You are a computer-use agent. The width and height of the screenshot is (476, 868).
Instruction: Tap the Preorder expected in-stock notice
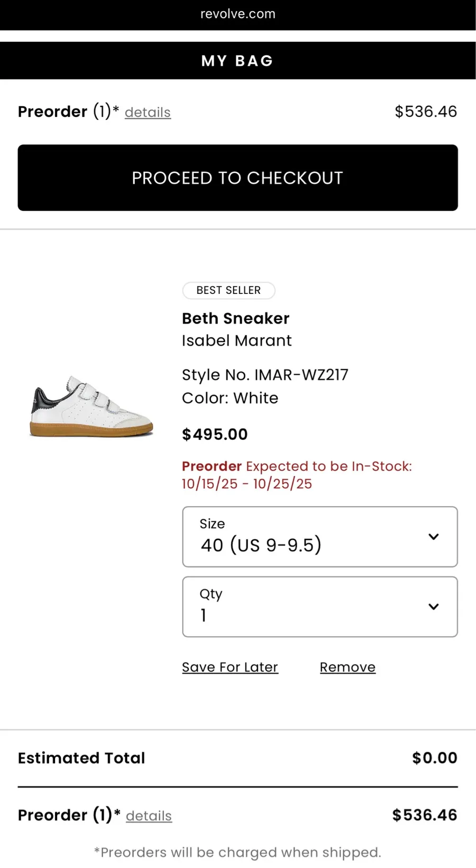[x=297, y=475]
